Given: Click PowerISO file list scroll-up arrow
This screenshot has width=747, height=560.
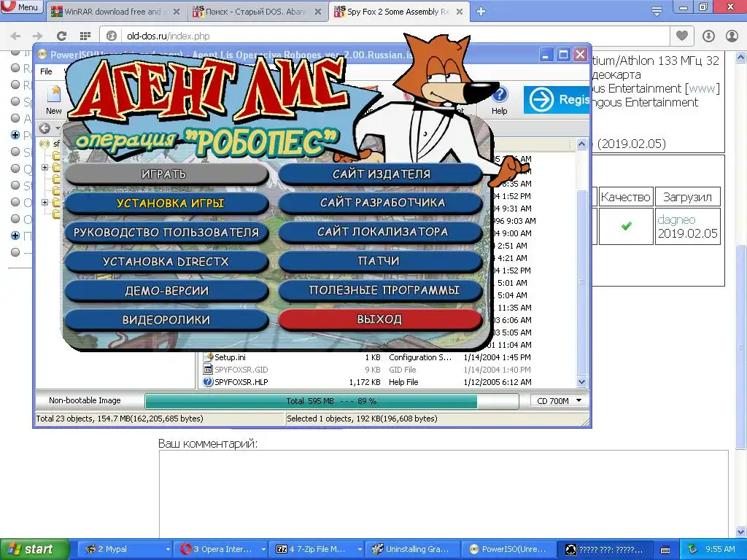Looking at the screenshot, I should click(581, 144).
